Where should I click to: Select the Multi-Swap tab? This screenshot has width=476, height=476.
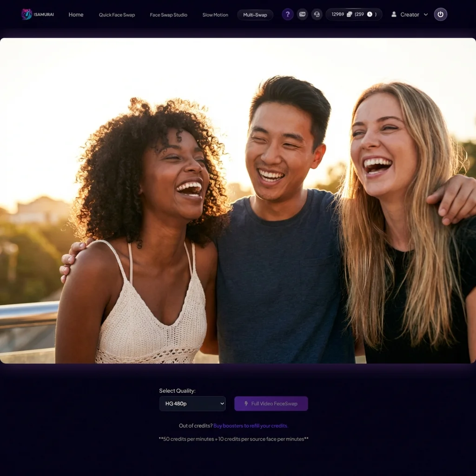(255, 15)
